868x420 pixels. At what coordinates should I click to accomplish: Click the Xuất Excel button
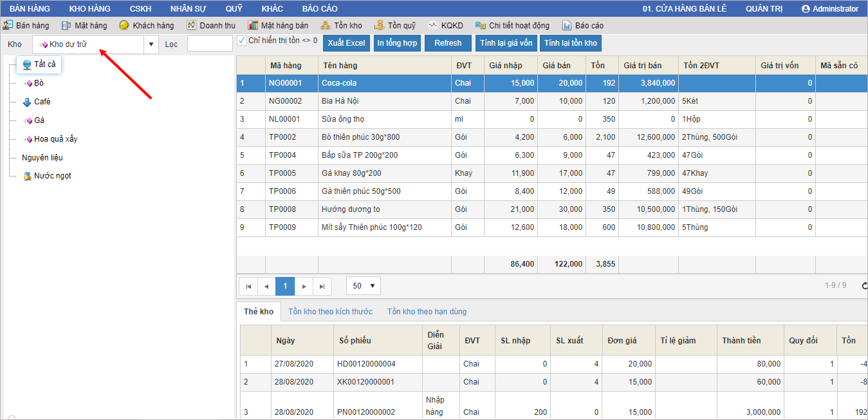(346, 43)
